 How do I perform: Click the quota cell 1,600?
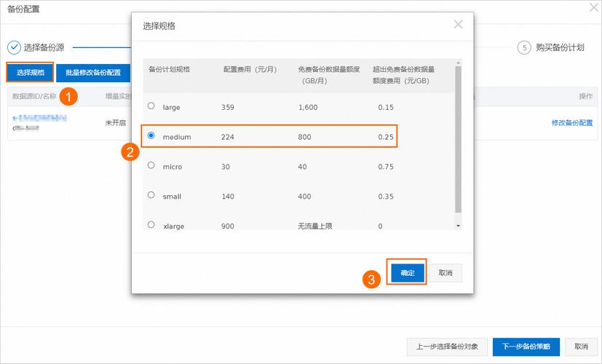pyautogui.click(x=308, y=108)
